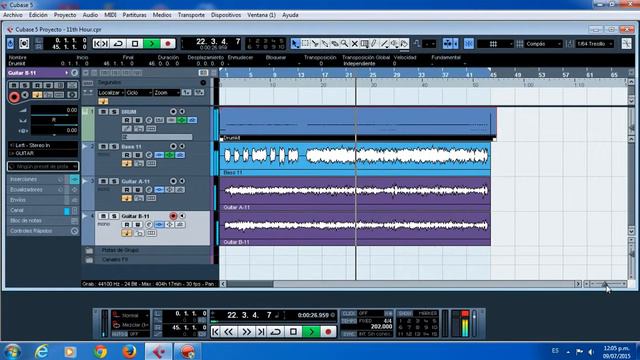Click inspector record enable red button
640x360 pixels.
pyautogui.click(x=14, y=97)
